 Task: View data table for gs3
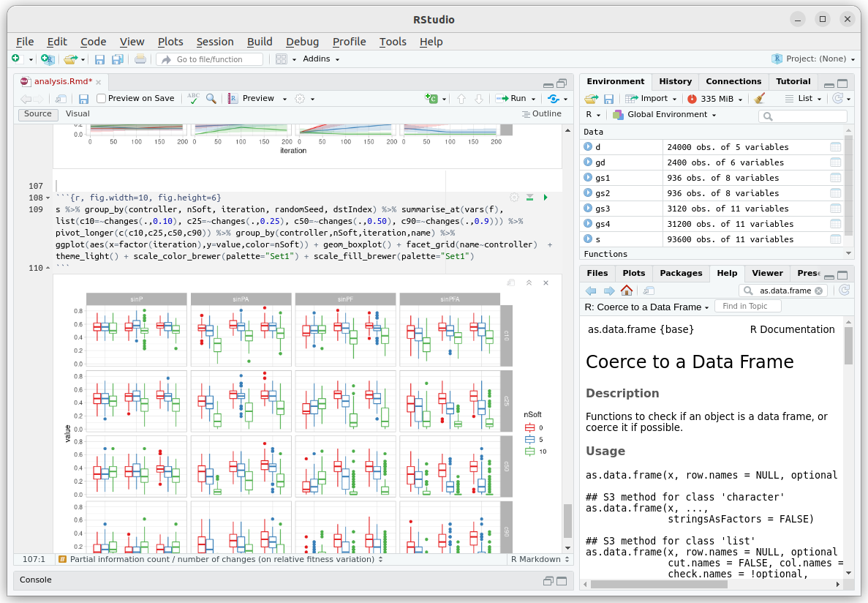coord(835,209)
